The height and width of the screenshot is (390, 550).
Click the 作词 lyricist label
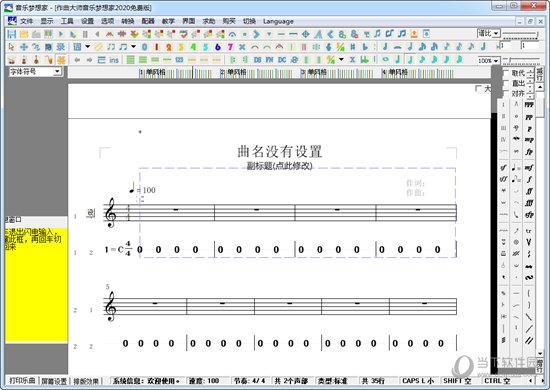(415, 183)
